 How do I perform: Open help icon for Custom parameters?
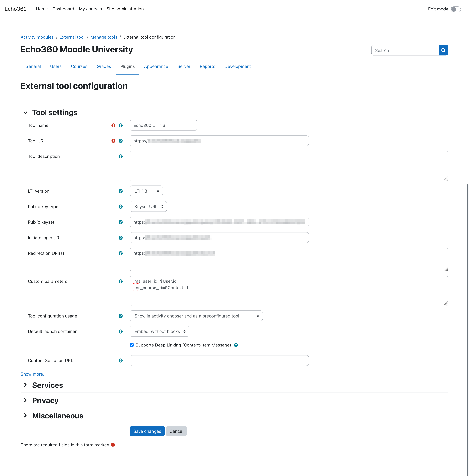point(120,281)
